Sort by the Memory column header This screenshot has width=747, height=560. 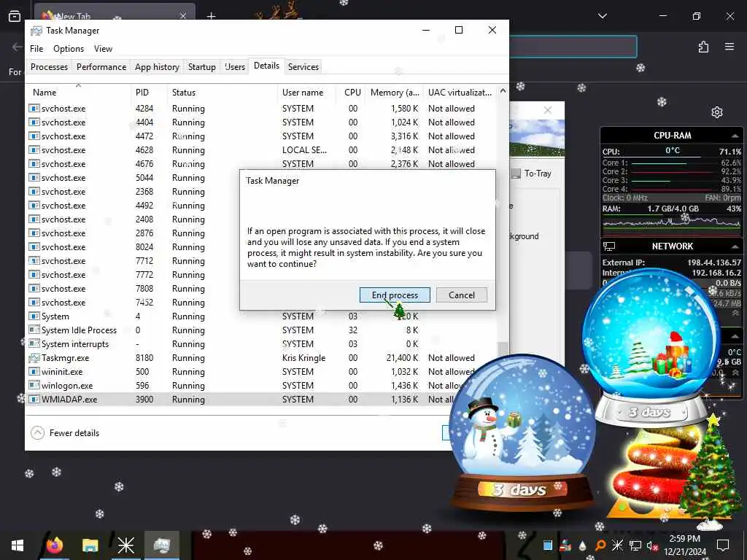point(395,93)
